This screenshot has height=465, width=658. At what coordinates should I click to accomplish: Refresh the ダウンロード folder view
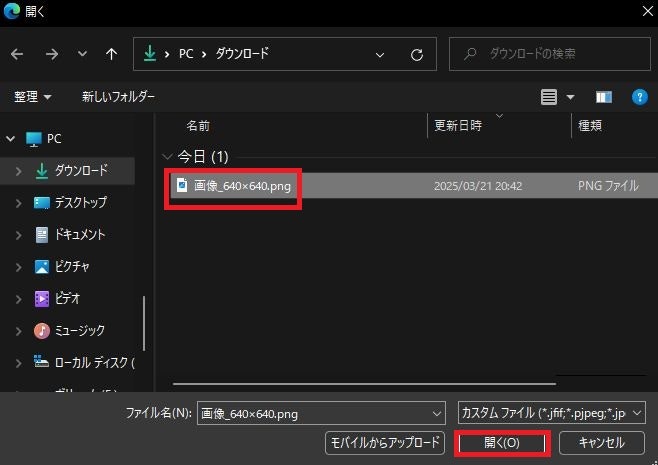click(x=417, y=55)
